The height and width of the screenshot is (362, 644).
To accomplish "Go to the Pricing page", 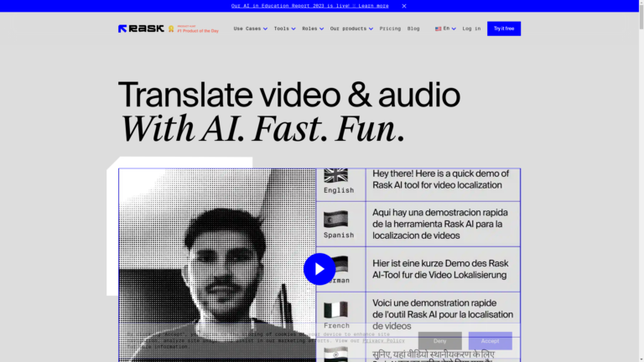I will 390,28.
